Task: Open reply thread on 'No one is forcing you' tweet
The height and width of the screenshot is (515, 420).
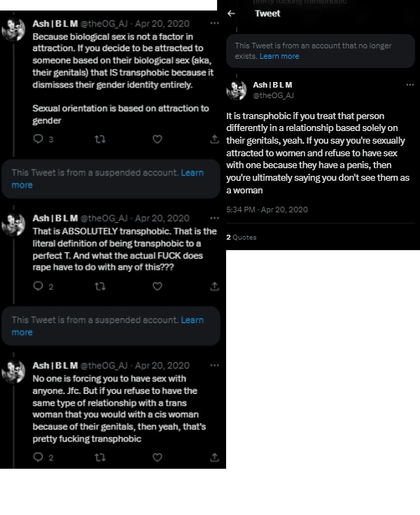Action: coord(38,457)
